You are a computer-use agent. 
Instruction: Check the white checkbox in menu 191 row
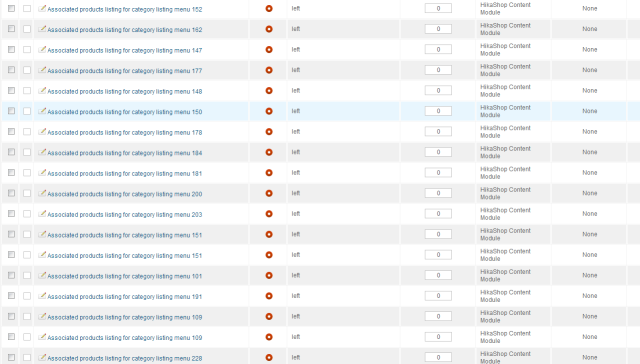[x=27, y=296]
